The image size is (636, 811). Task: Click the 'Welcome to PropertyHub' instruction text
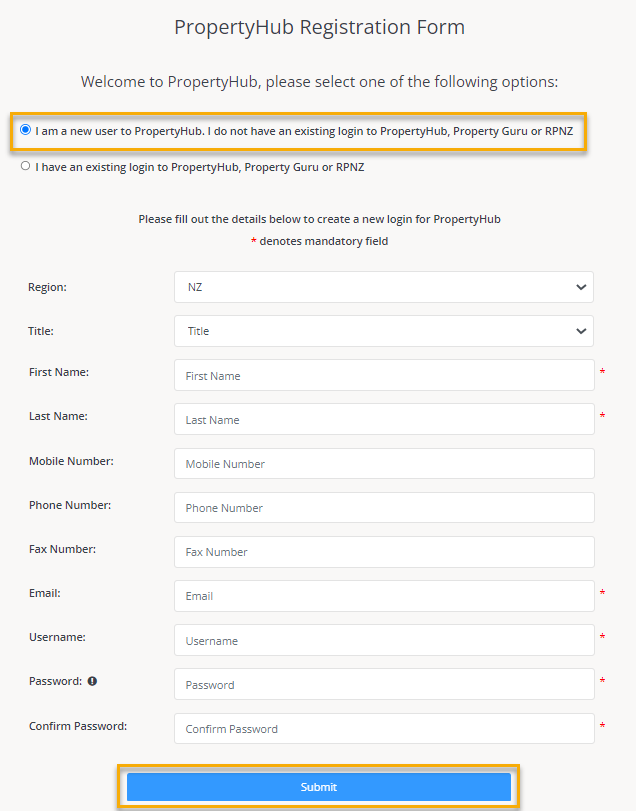[x=320, y=82]
